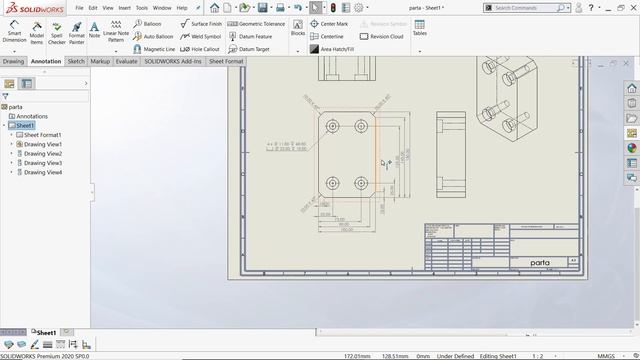Click the Save icon in the top toolbar

[262, 7]
